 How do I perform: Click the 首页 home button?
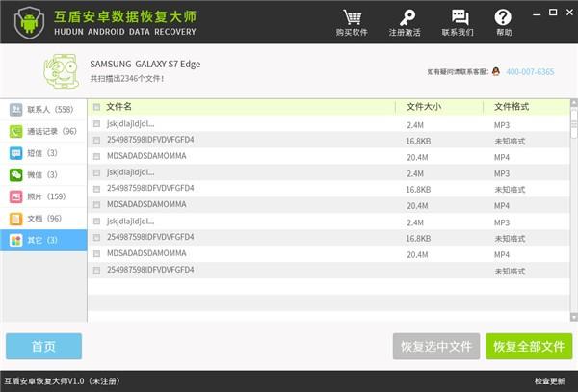43,346
